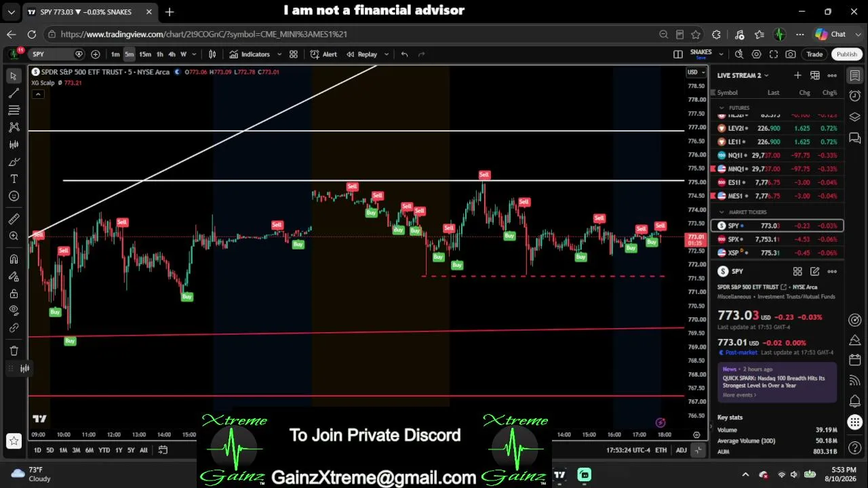Remove objects with trash icon
868x488 pixels.
tap(14, 350)
